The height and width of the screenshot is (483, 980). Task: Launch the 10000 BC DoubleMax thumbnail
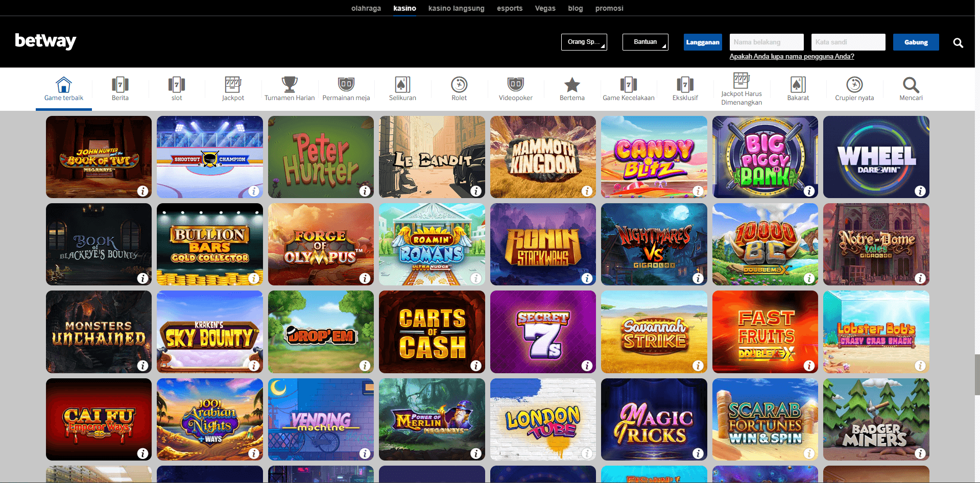click(765, 245)
